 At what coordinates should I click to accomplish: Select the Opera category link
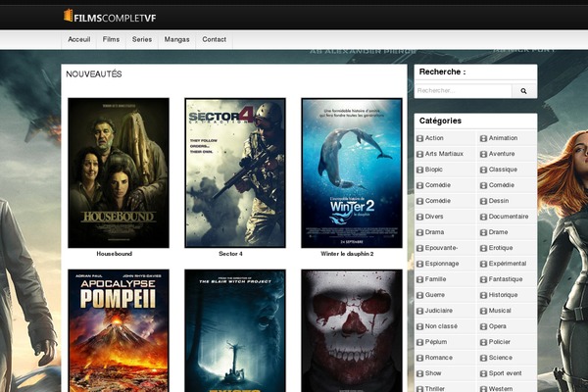click(x=498, y=326)
